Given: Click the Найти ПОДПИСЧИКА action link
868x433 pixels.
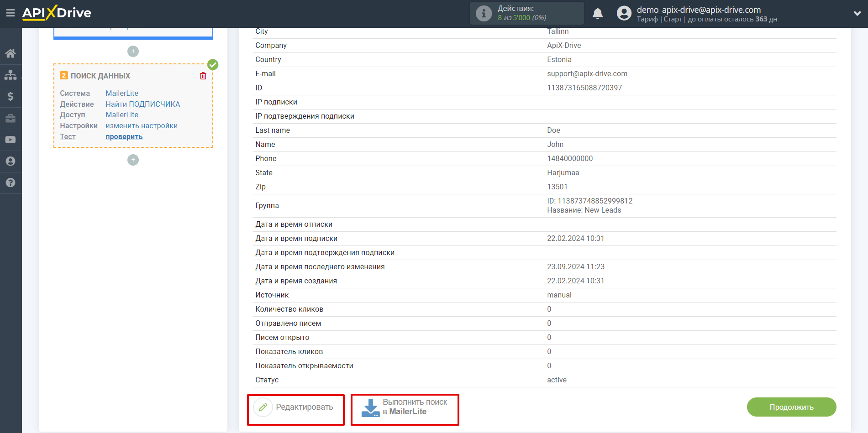Looking at the screenshot, I should click(143, 104).
